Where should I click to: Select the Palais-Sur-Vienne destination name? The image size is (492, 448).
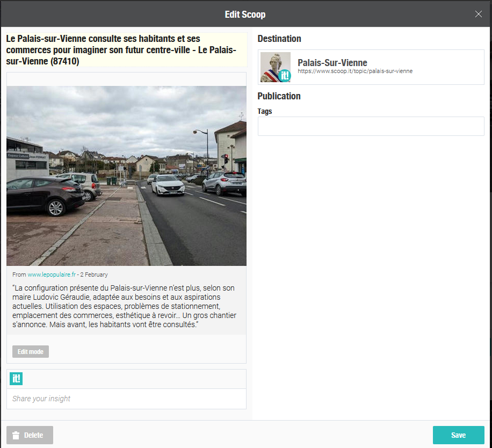click(x=332, y=62)
